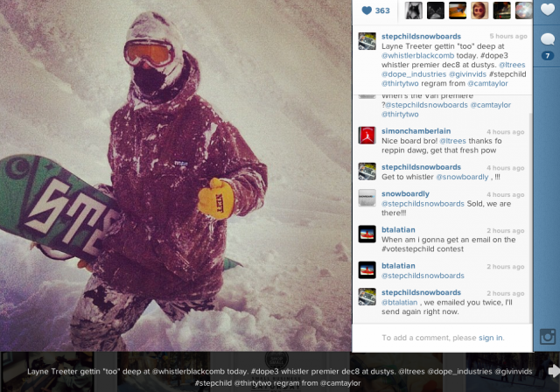Go to next photo with right arrow
This screenshot has height=392, width=560.
pyautogui.click(x=554, y=371)
